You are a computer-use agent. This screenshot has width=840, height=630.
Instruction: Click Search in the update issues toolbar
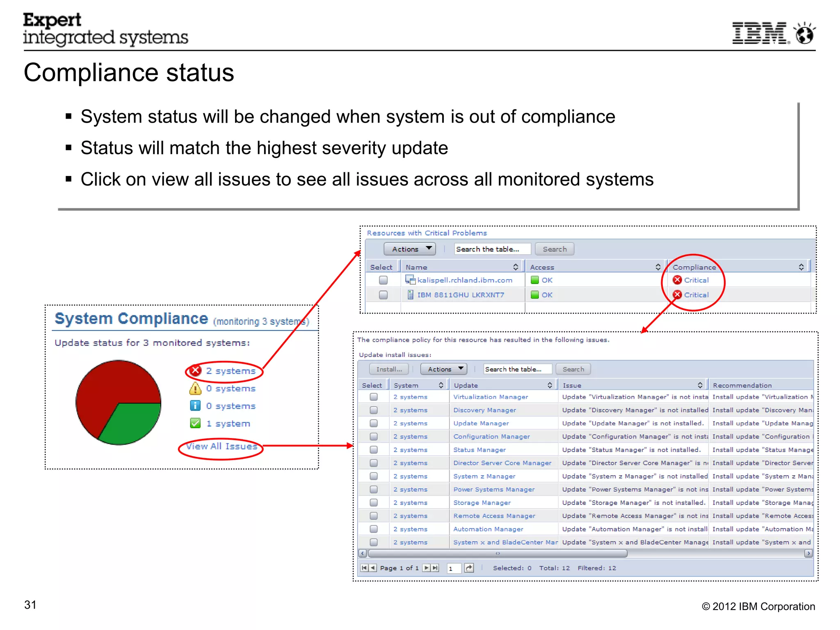click(x=573, y=369)
